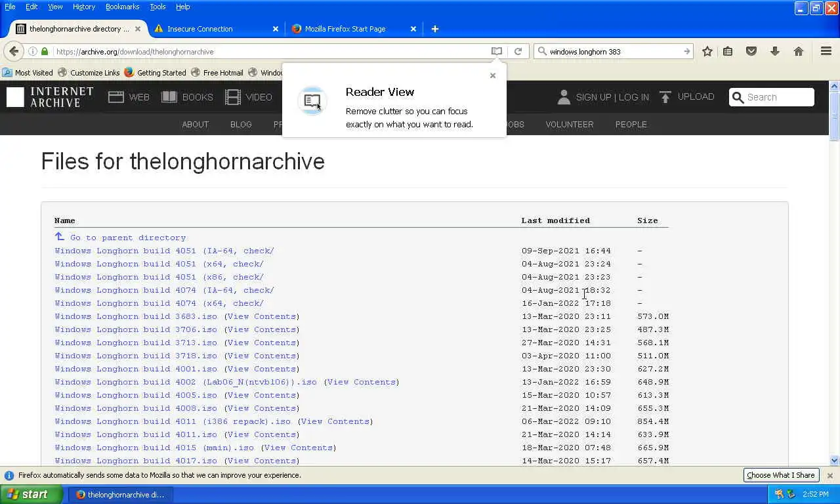Click the Internet Archive logo
Image resolution: width=840 pixels, height=504 pixels.
tap(50, 97)
